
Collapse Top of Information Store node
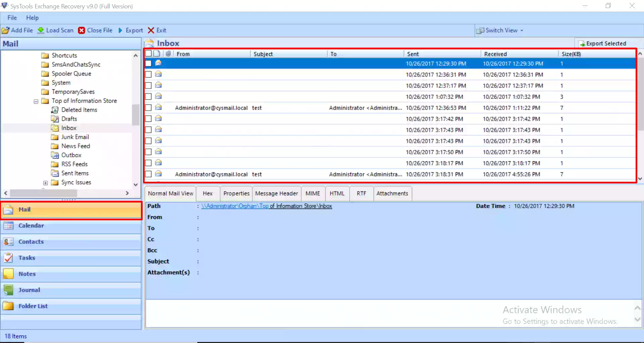tap(36, 101)
